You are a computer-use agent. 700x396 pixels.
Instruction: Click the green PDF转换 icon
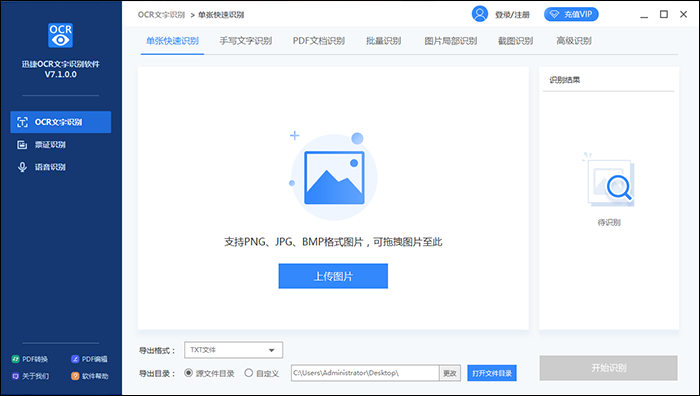tap(15, 359)
